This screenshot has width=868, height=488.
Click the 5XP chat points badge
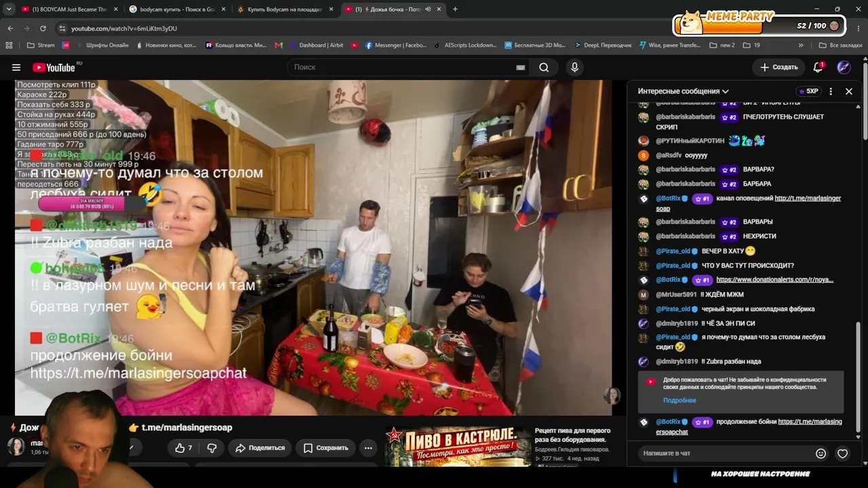tap(808, 91)
